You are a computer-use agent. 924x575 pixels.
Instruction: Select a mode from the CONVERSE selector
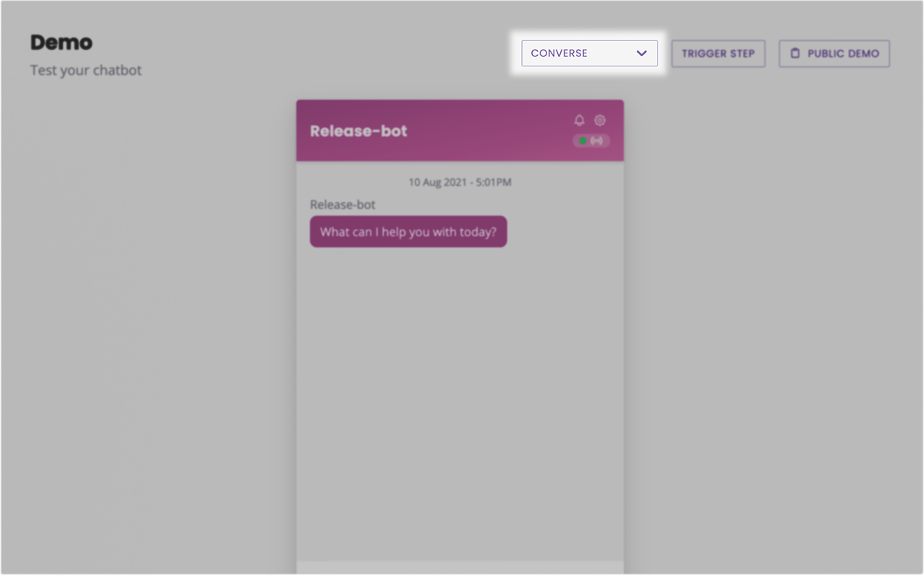coord(589,53)
